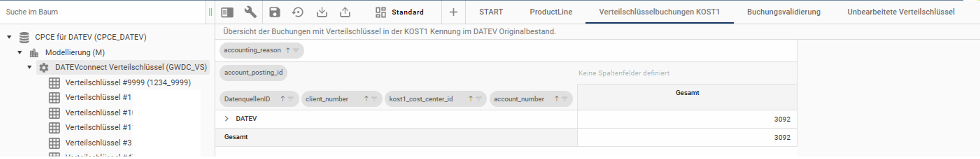Collapse the Modellierung (M) tree node
980x159 pixels.
coord(20,53)
